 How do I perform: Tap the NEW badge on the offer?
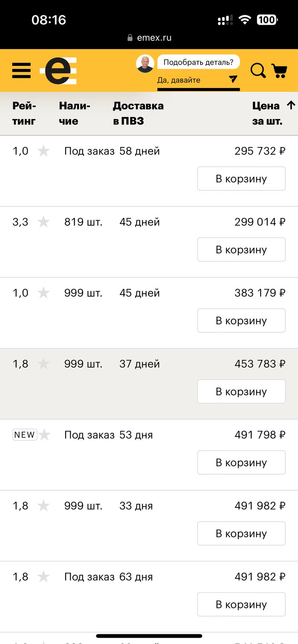click(x=25, y=435)
